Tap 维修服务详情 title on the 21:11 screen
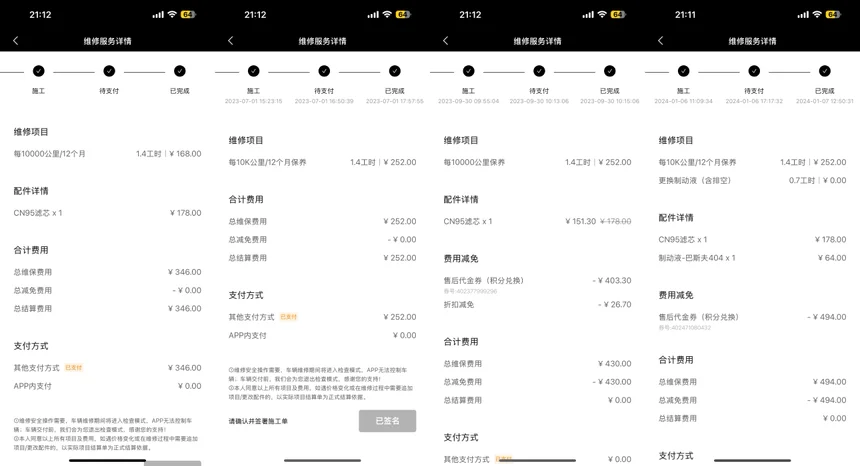 tap(752, 41)
